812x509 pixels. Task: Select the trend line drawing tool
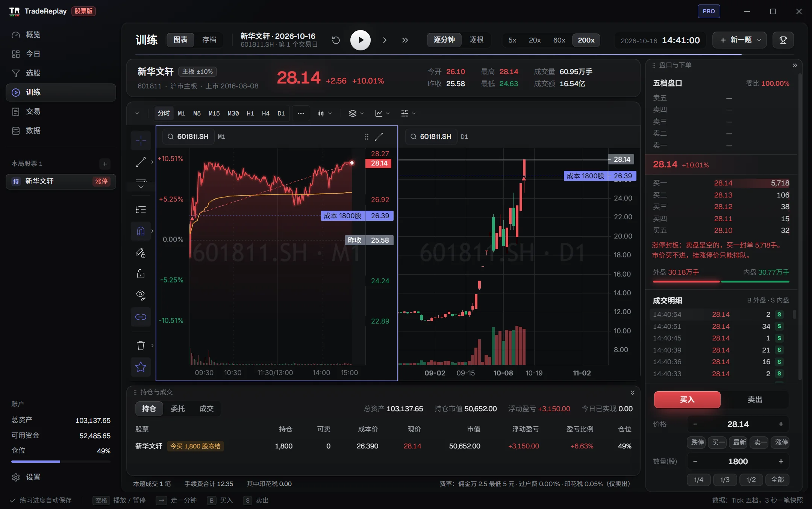pos(141,162)
